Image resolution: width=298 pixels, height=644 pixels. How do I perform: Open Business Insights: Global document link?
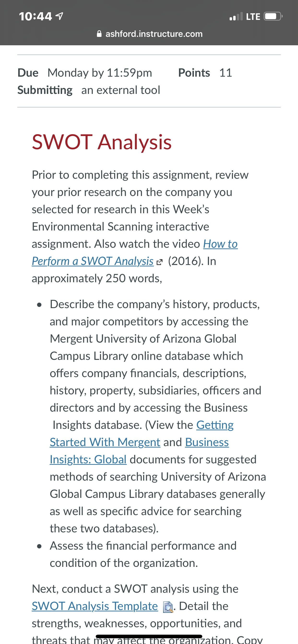[139, 451]
